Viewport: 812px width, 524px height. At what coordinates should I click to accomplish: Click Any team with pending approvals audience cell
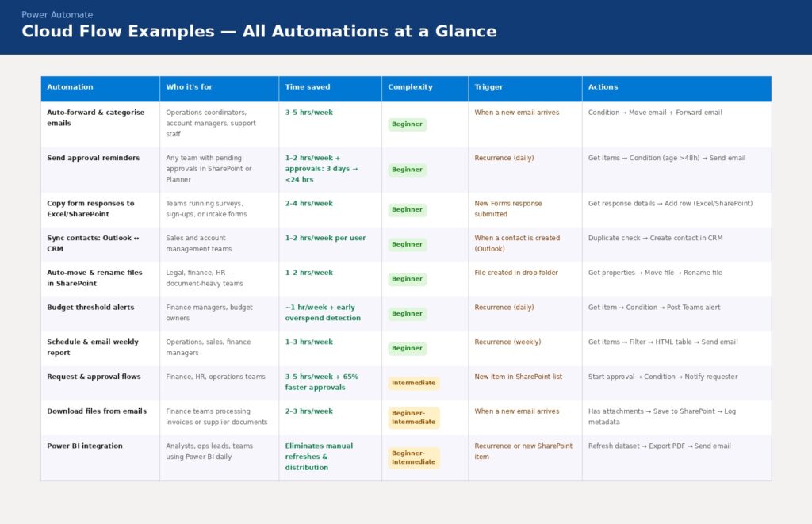point(209,169)
